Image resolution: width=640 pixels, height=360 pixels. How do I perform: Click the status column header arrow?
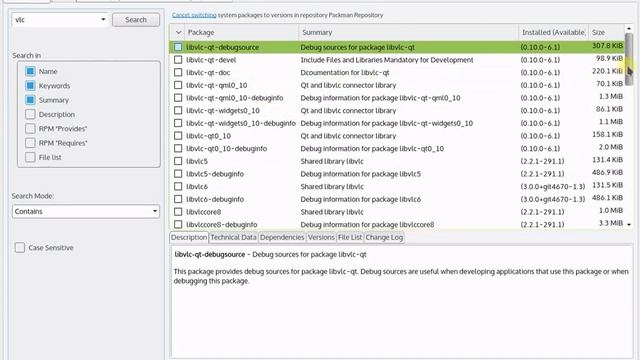tap(178, 32)
